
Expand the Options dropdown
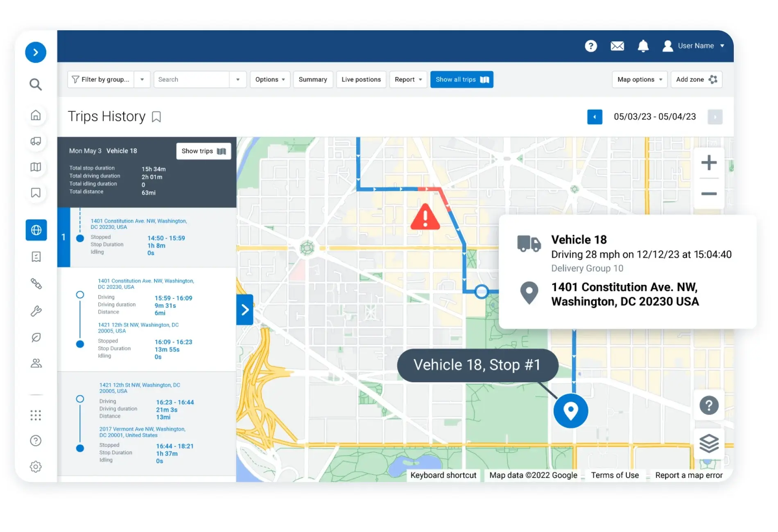(x=270, y=79)
